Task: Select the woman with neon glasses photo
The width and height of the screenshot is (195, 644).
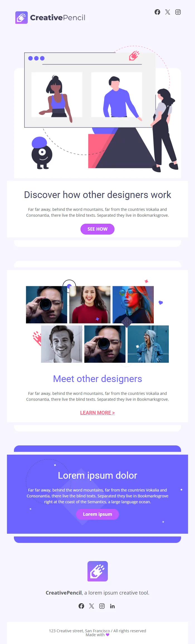Action: (x=133, y=305)
